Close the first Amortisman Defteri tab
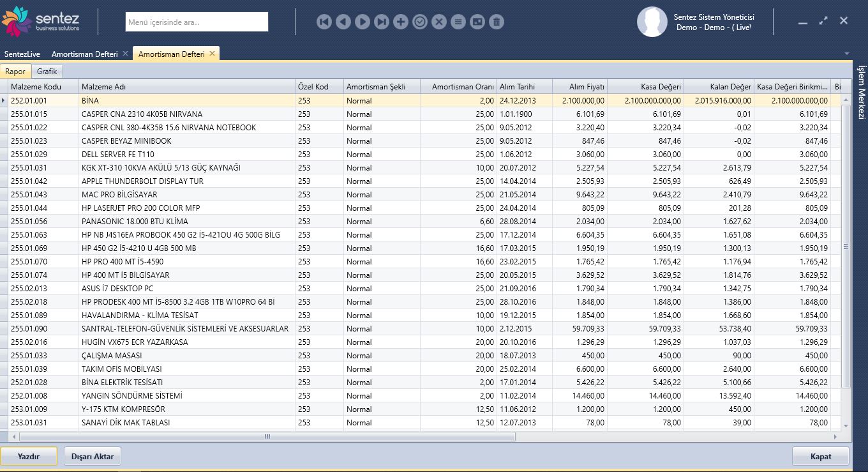Screen dimensions: 868x472 126,54
